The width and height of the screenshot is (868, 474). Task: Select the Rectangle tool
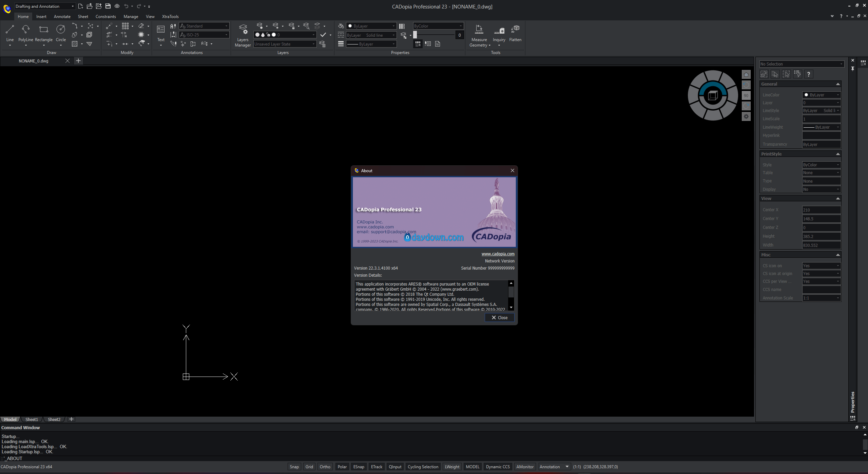pos(44,33)
